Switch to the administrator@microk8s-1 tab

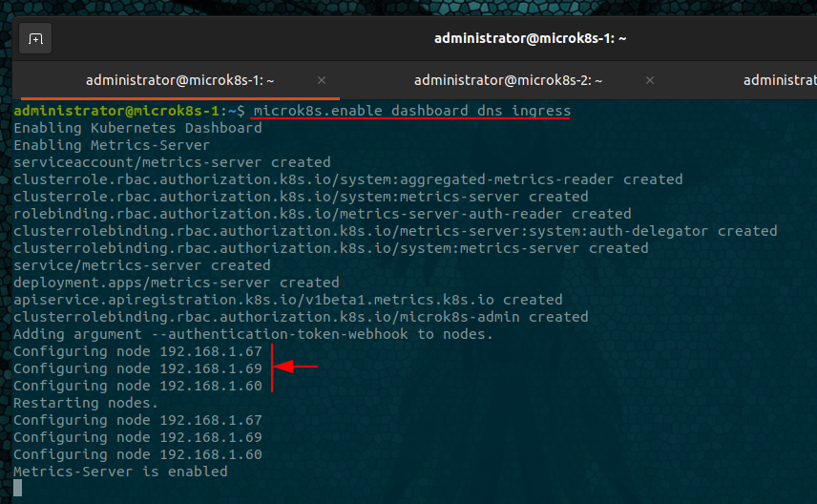(x=179, y=80)
